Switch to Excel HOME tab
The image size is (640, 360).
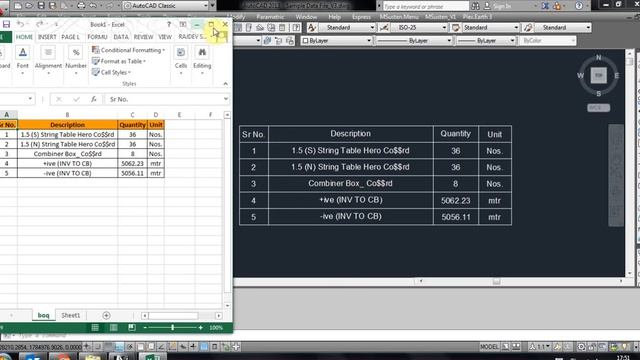pyautogui.click(x=24, y=37)
